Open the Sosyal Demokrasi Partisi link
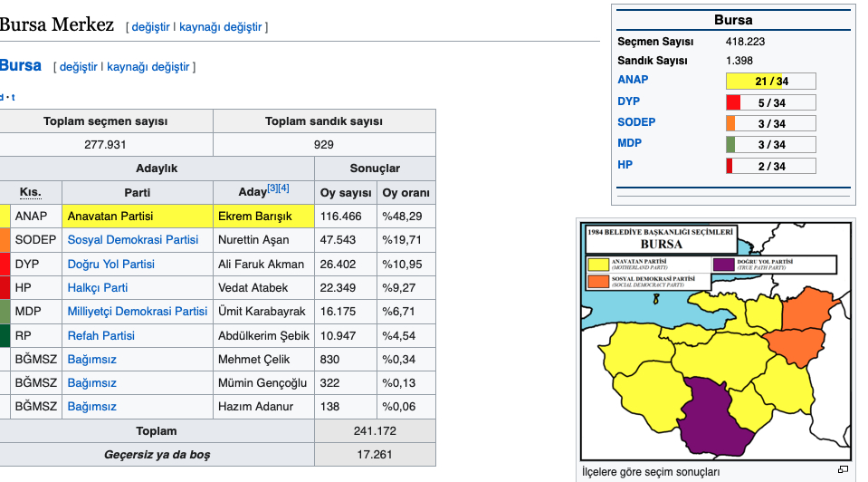Image resolution: width=868 pixels, height=482 pixels. coord(133,240)
